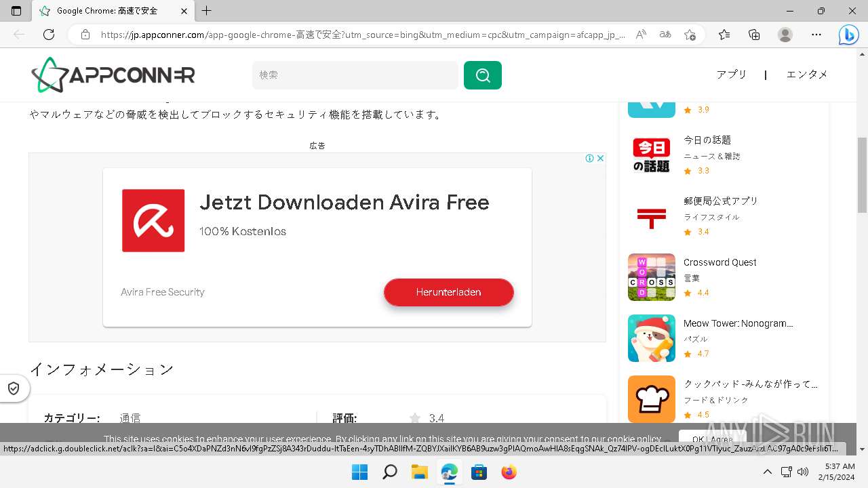
Task: Open the browser profile avatar
Action: coord(785,35)
